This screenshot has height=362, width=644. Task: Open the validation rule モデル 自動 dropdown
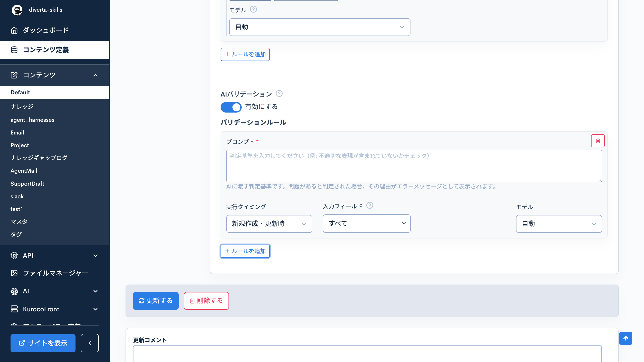pos(559,224)
